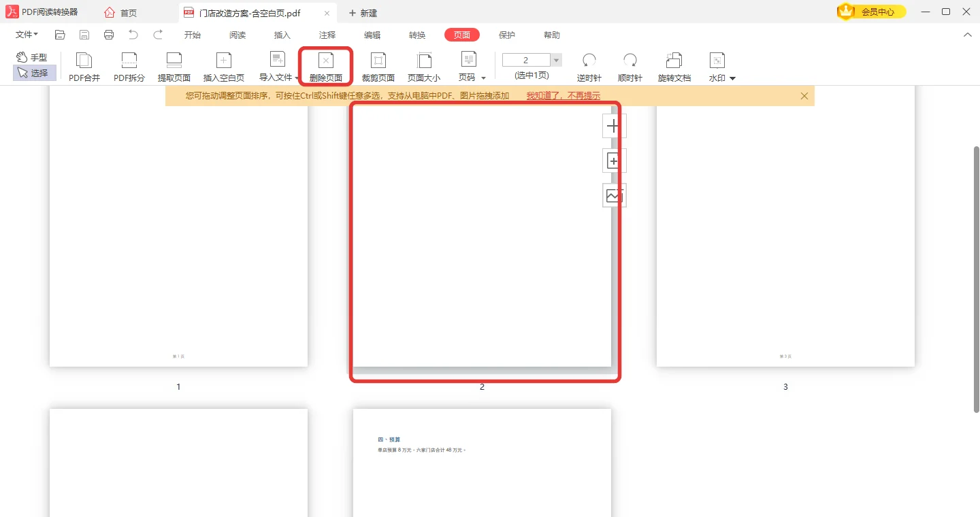This screenshot has height=517, width=980.
Task: Select the 手型 hand tool
Action: pyautogui.click(x=32, y=58)
